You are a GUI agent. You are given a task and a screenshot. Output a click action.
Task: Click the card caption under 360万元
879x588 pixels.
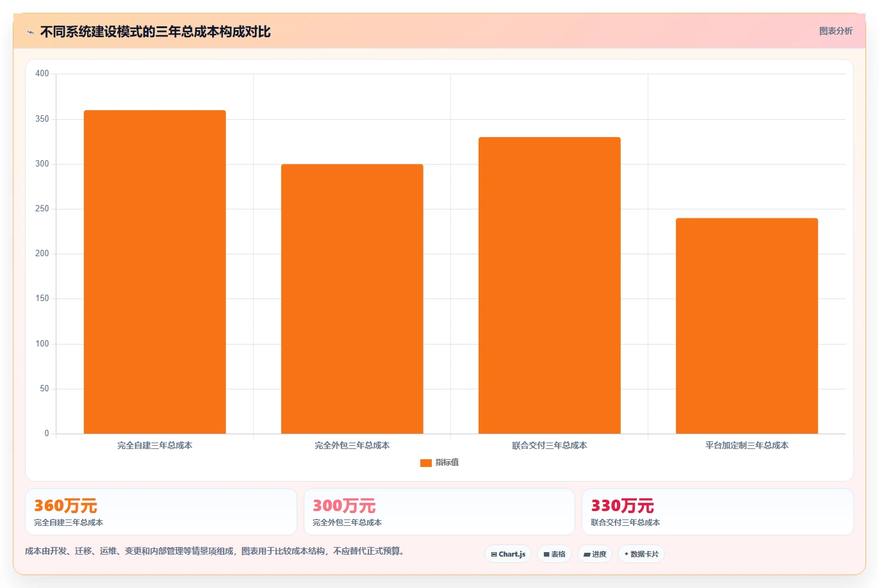(x=69, y=523)
